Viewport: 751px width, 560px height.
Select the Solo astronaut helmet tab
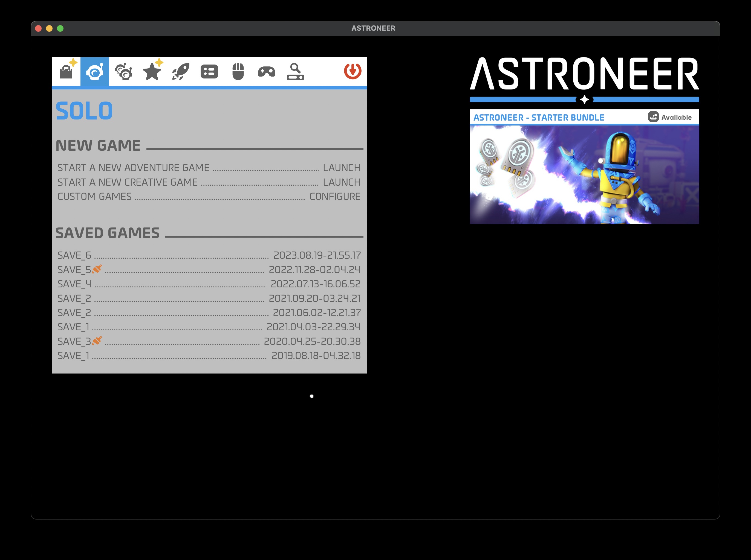(94, 71)
